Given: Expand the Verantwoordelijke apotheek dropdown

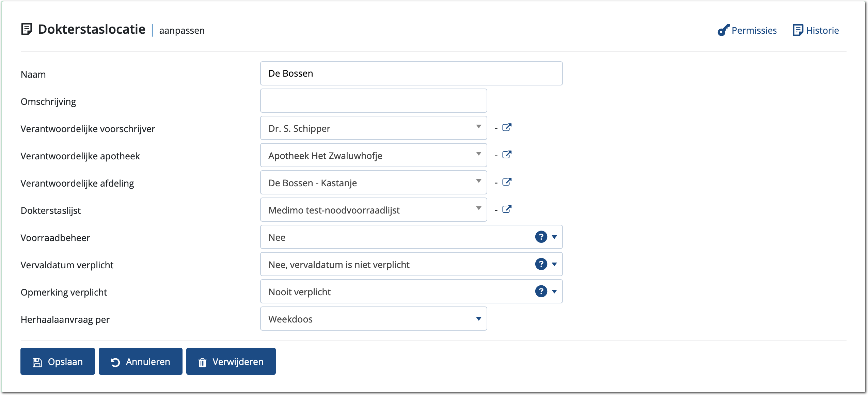Looking at the screenshot, I should [x=478, y=154].
